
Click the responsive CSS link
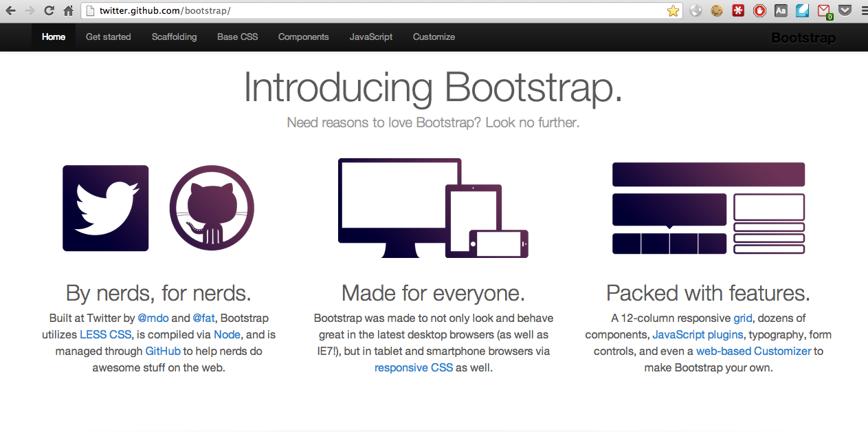pos(413,368)
